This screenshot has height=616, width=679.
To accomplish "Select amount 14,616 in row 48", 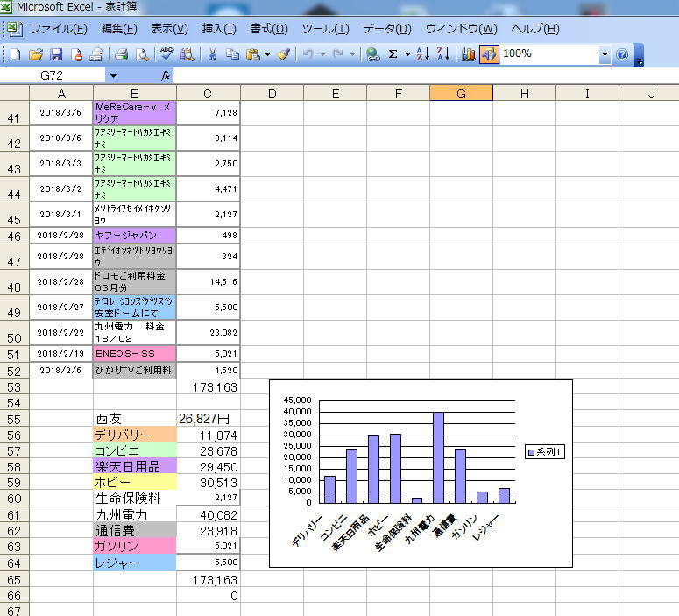I will point(209,282).
